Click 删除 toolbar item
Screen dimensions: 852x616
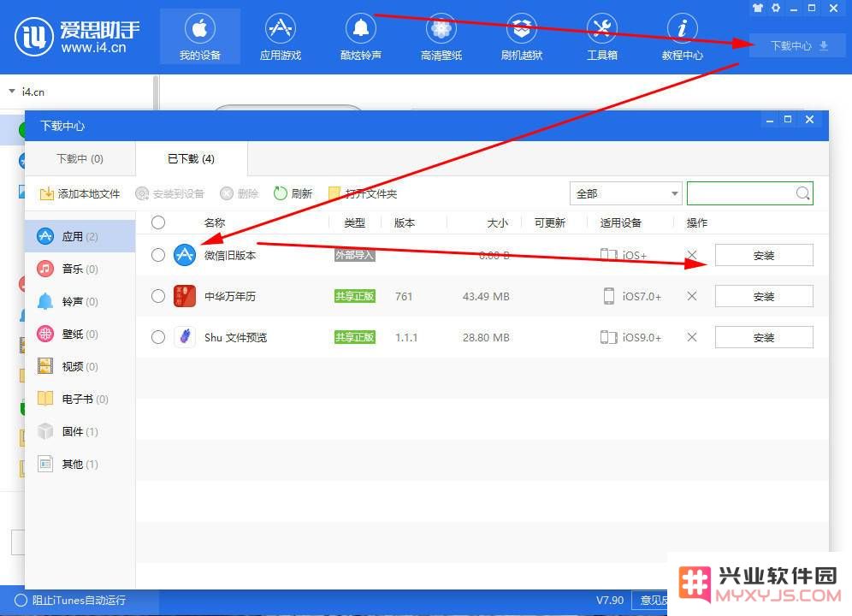click(239, 193)
